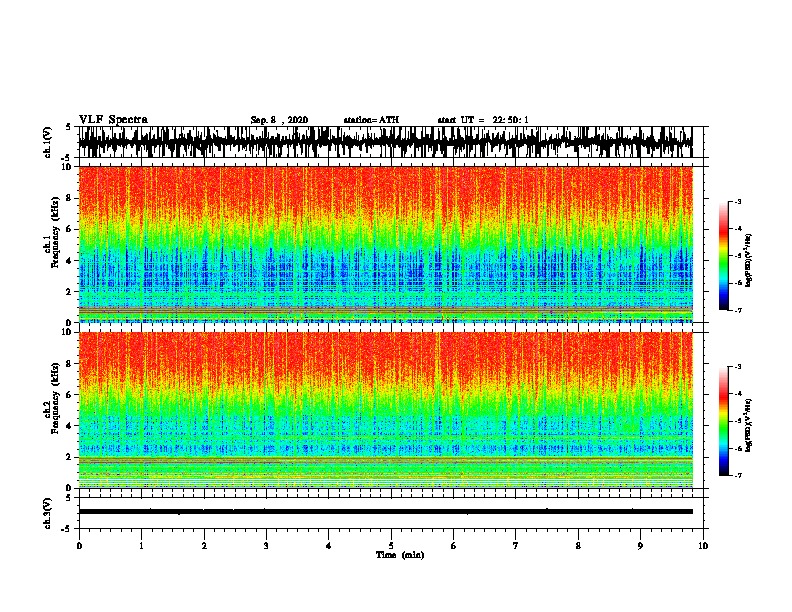792x612 pixels.
Task: Click the ch.2 color scale bar
Action: [723, 421]
